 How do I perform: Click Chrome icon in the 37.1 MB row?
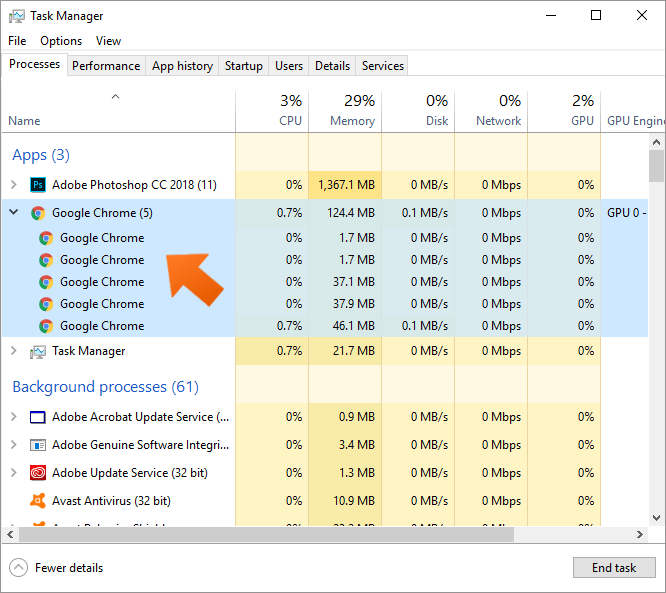point(46,282)
